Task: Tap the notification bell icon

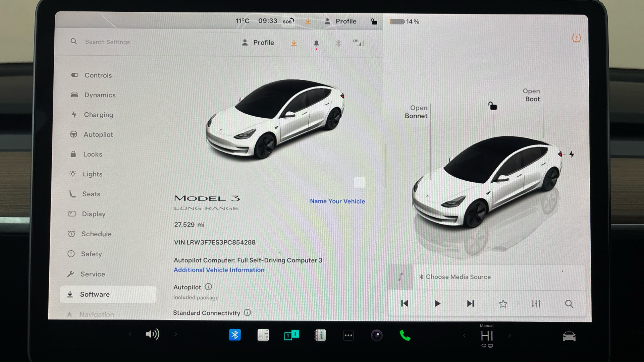Action: click(316, 44)
